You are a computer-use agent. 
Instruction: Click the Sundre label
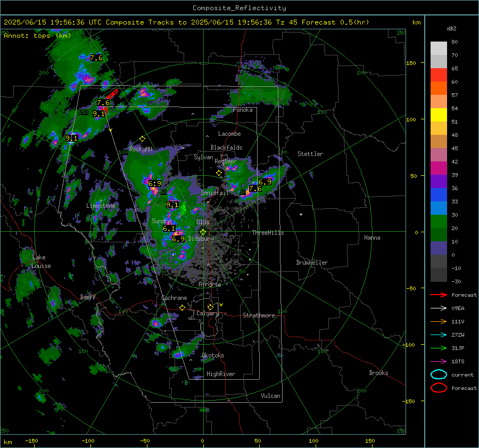[x=161, y=221]
